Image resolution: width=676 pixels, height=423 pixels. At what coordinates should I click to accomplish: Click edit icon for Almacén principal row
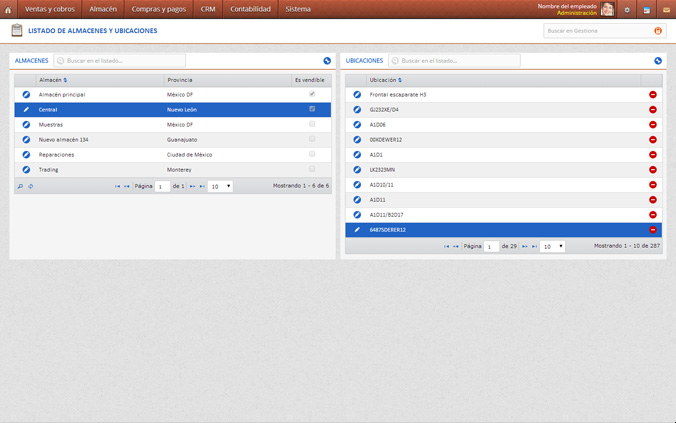(26, 95)
